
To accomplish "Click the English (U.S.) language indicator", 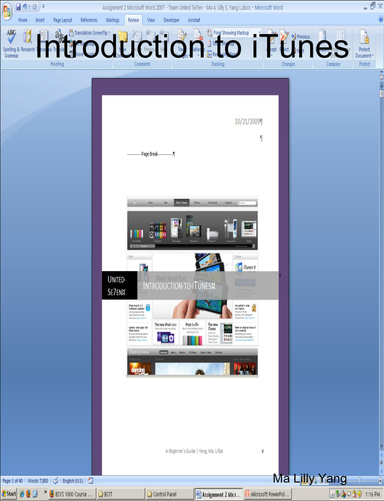I will click(73, 481).
